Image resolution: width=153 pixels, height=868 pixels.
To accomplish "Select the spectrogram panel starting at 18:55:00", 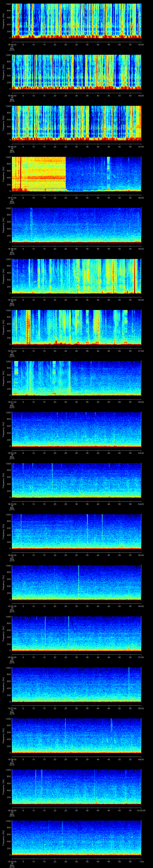I will point(77,582).
